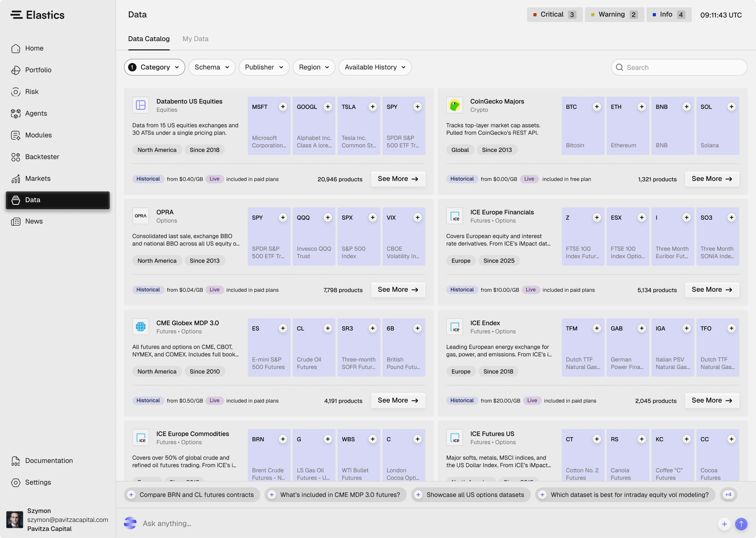
Task: Click the Elastics assistant orb icon
Action: [x=130, y=523]
